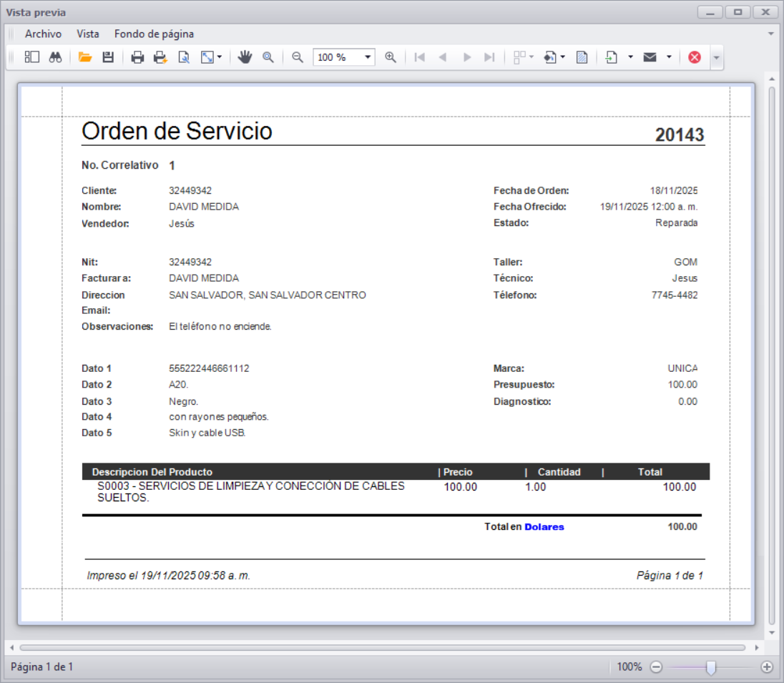
Task: Activate the Hand pan tool
Action: click(x=245, y=56)
